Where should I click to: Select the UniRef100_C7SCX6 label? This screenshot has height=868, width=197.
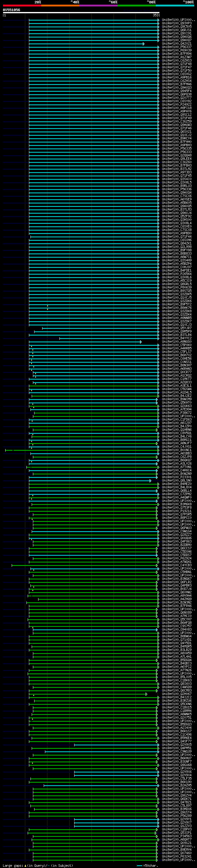click(x=177, y=196)
